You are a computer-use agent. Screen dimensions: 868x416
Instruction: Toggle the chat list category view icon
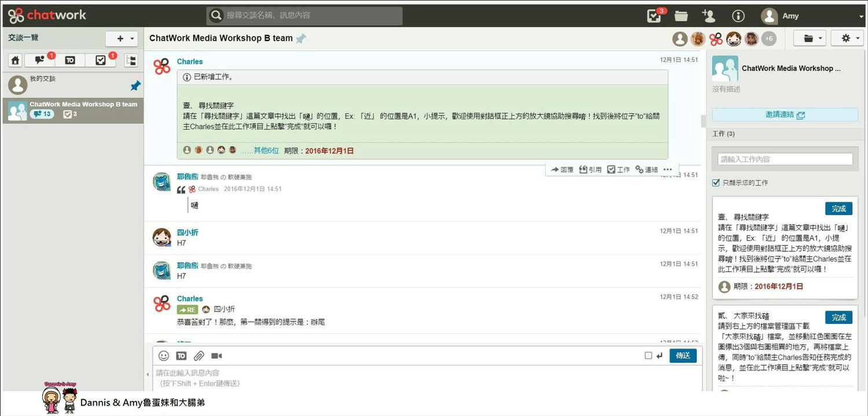131,60
